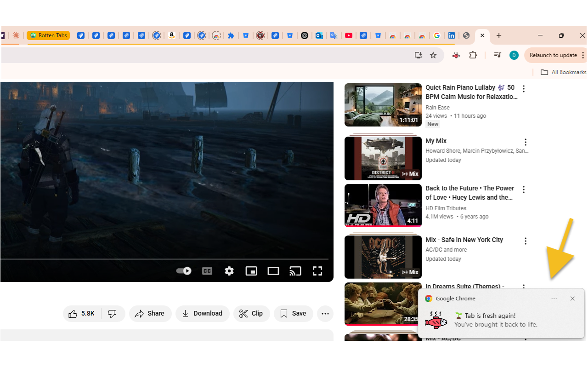Viewport: 588px width, 368px height.
Task: Toggle the autoplay switch in the player
Action: pos(184,271)
